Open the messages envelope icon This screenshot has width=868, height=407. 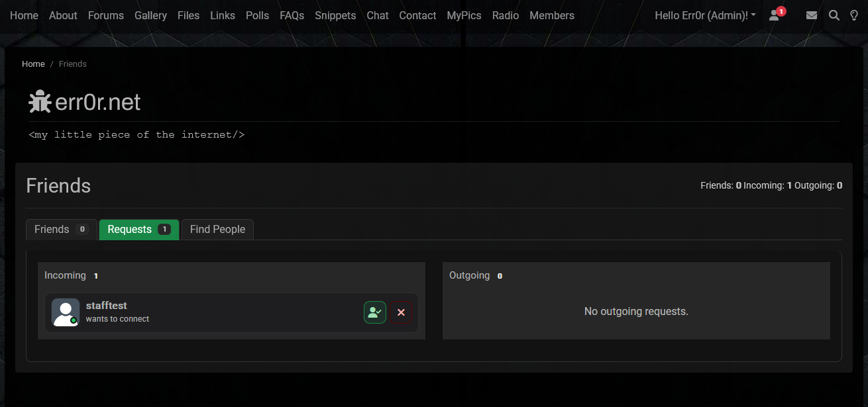coord(811,15)
